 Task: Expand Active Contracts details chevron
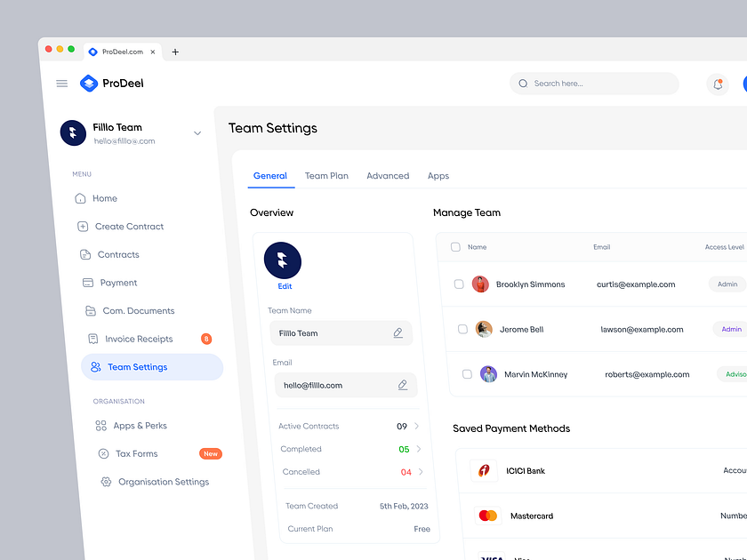(x=414, y=426)
